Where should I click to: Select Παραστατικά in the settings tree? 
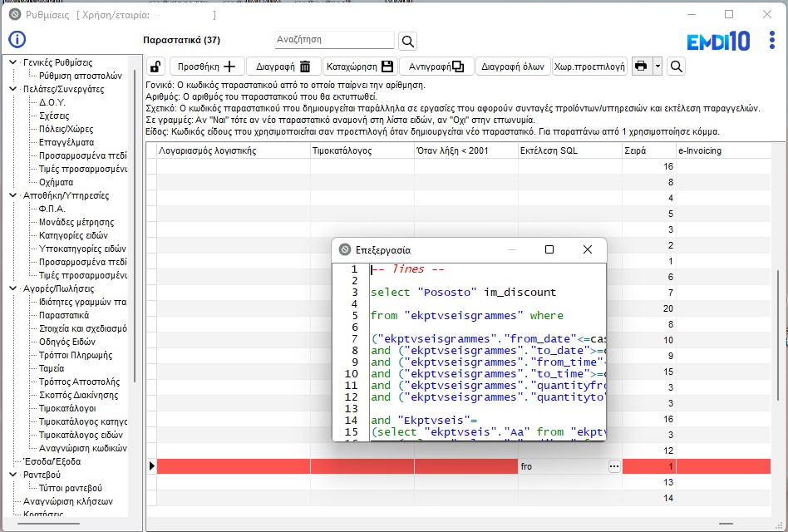[x=64, y=316]
